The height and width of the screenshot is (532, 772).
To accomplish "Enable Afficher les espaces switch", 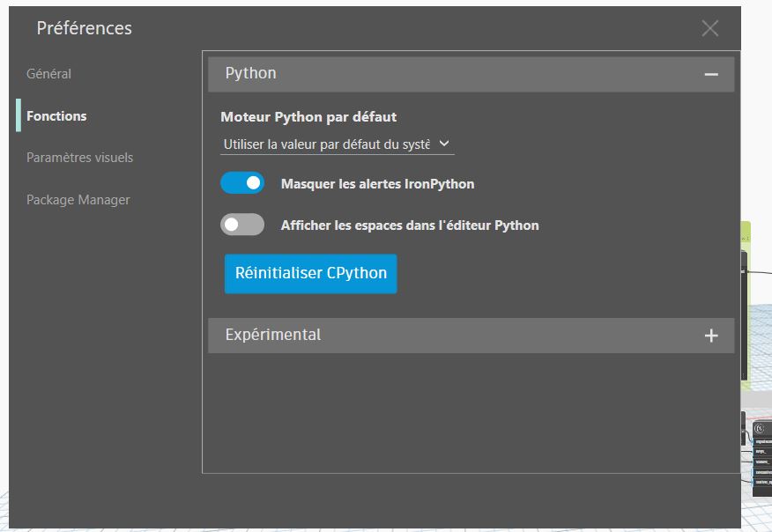I will [242, 225].
